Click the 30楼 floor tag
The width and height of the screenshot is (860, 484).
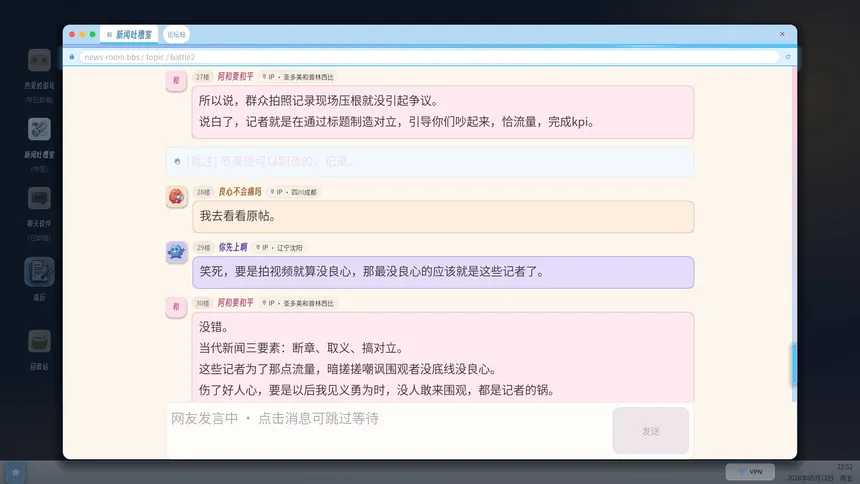202,303
